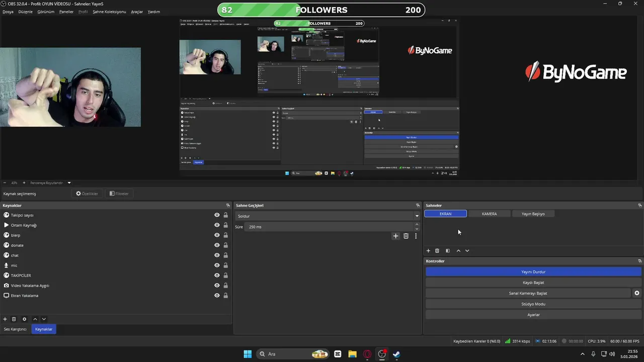Image resolution: width=644 pixels, height=362 pixels.
Task: Select the webcam source in the preview
Action: [x=70, y=87]
